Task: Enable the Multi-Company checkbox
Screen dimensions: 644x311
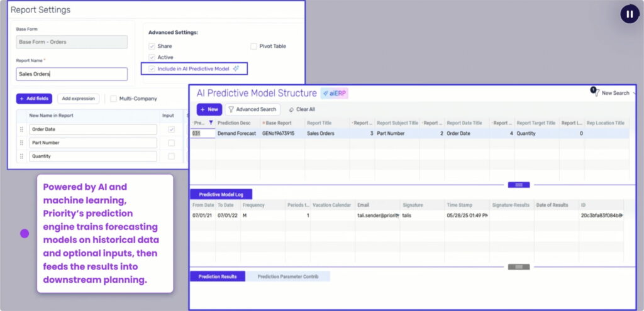Action: 113,99
